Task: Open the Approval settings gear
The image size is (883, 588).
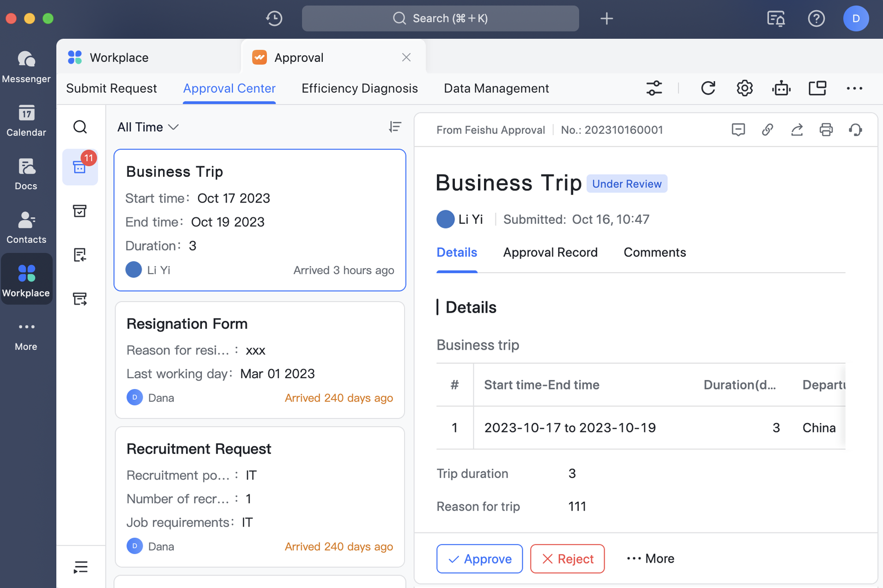Action: click(x=744, y=88)
